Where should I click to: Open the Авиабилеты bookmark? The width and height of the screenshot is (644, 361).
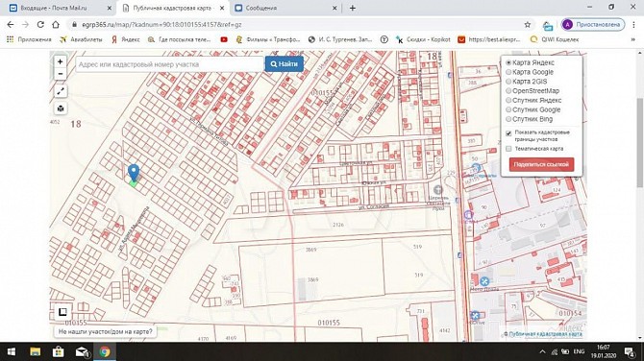pyautogui.click(x=81, y=39)
